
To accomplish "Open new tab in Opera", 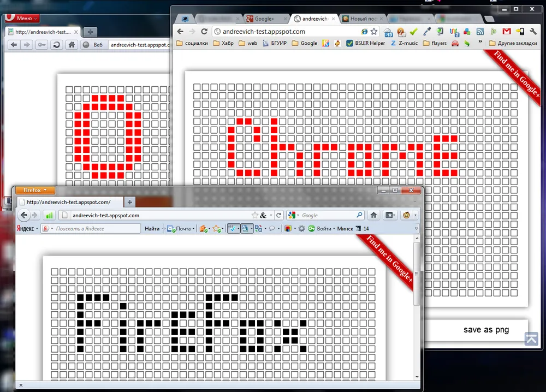I will [90, 32].
